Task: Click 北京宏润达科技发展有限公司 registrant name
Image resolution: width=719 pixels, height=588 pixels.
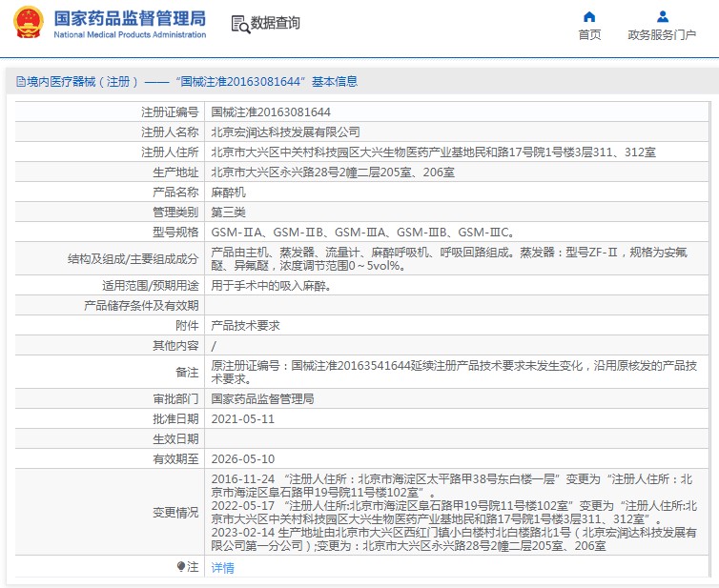Action: click(285, 132)
